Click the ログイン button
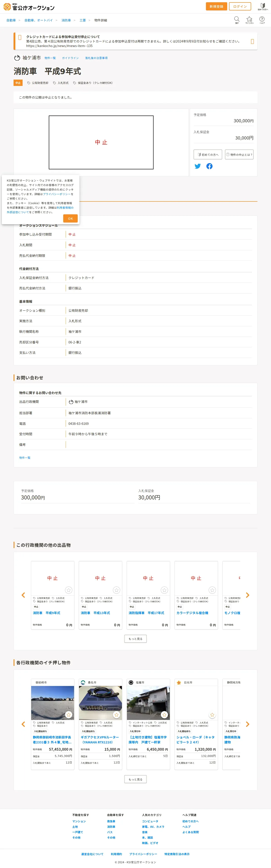This screenshot has height=868, width=271. coord(240,6)
